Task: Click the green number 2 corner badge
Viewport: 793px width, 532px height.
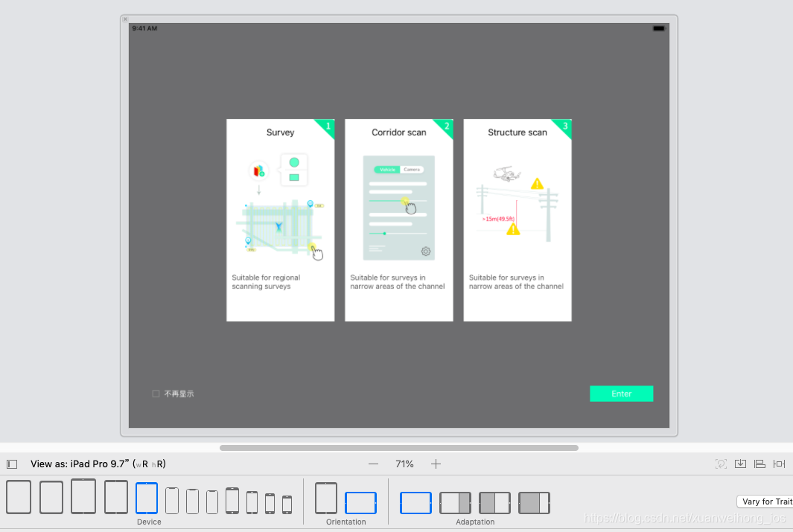Action: (446, 126)
